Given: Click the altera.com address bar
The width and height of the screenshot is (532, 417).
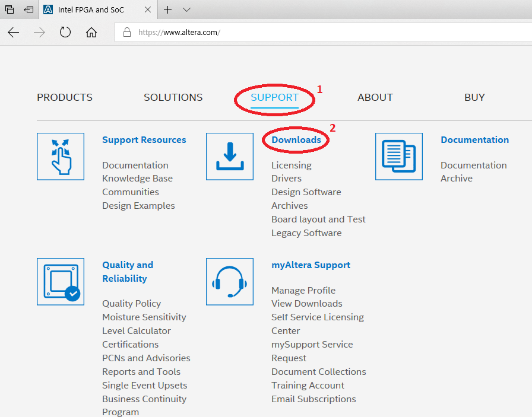Looking at the screenshot, I should pyautogui.click(x=323, y=32).
